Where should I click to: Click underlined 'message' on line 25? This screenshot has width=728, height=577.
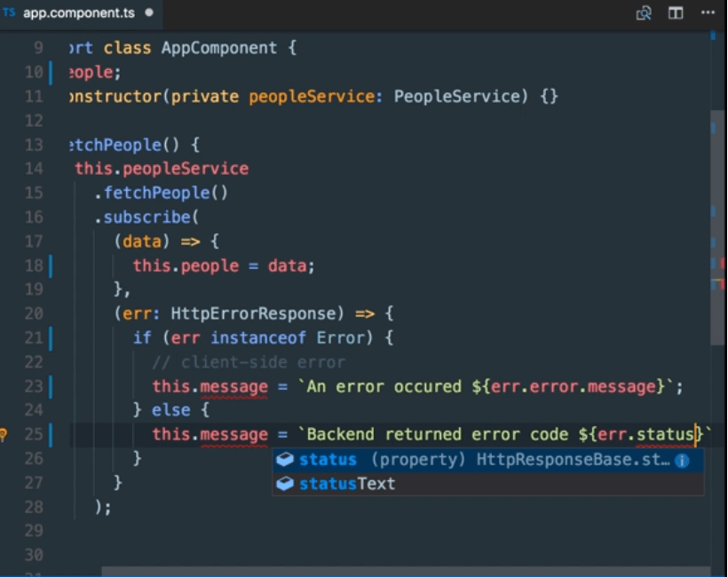[x=234, y=435]
